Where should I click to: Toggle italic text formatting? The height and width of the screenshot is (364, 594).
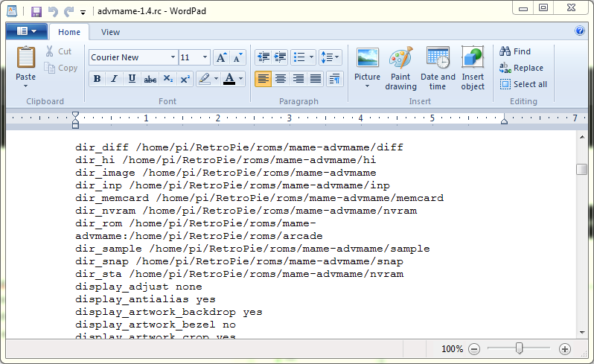tap(114, 79)
